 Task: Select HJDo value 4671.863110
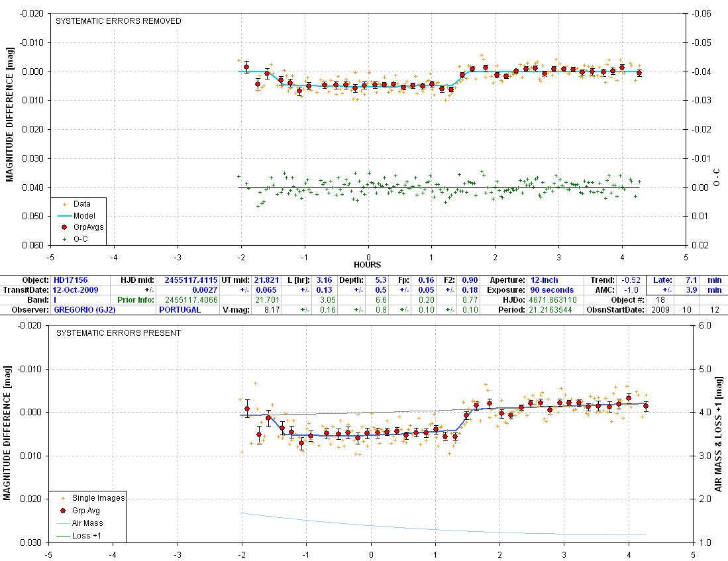point(552,300)
